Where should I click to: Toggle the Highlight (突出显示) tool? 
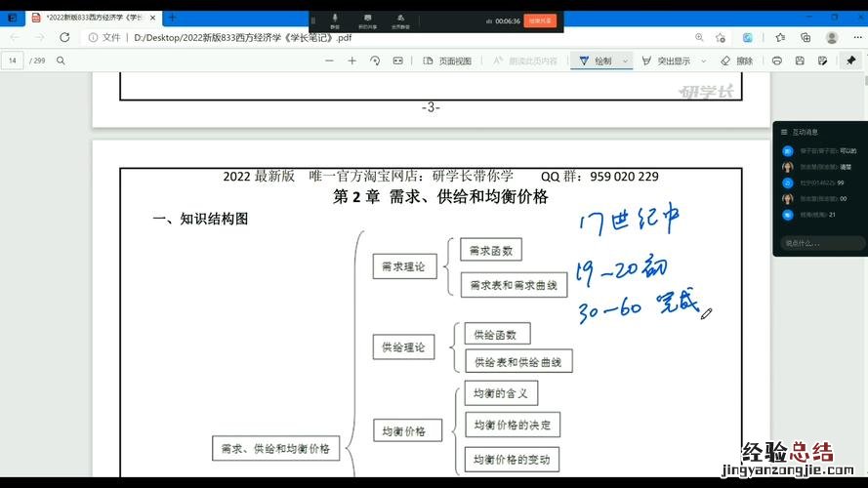click(666, 61)
